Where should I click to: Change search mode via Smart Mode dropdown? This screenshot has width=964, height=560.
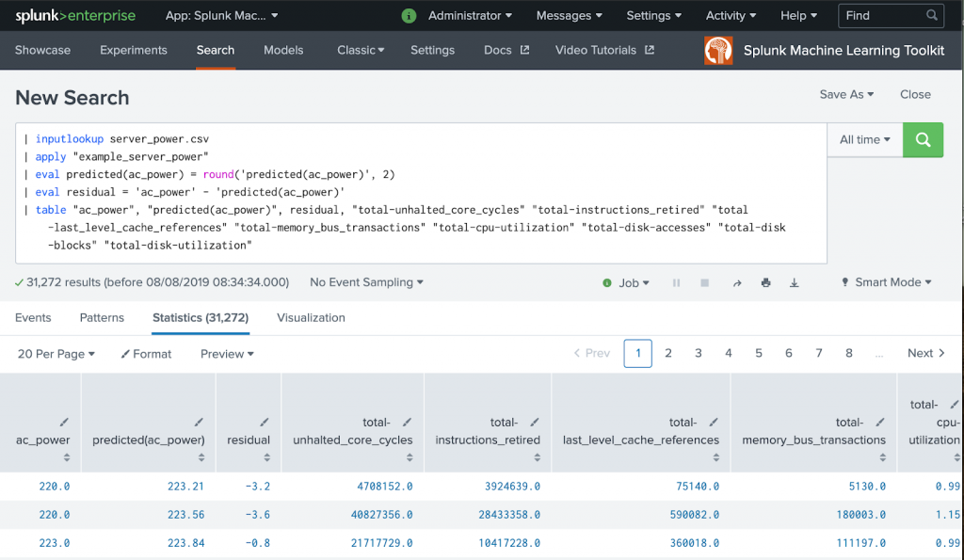click(886, 282)
